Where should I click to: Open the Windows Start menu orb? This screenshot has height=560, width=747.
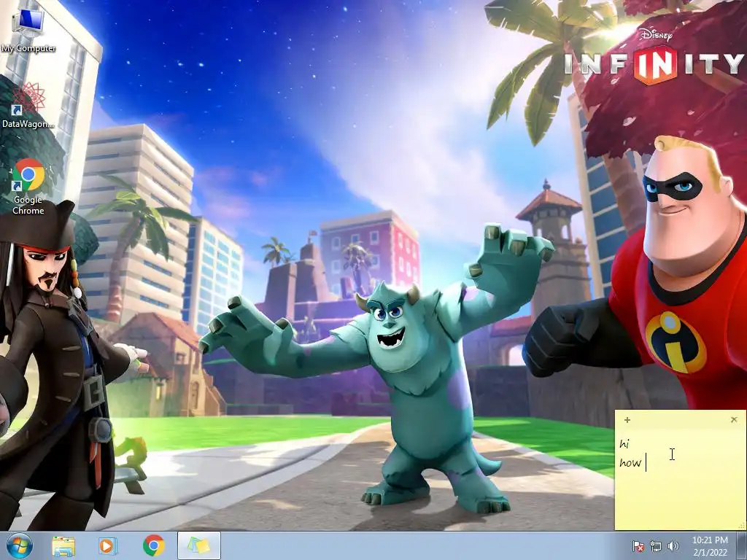click(x=20, y=545)
